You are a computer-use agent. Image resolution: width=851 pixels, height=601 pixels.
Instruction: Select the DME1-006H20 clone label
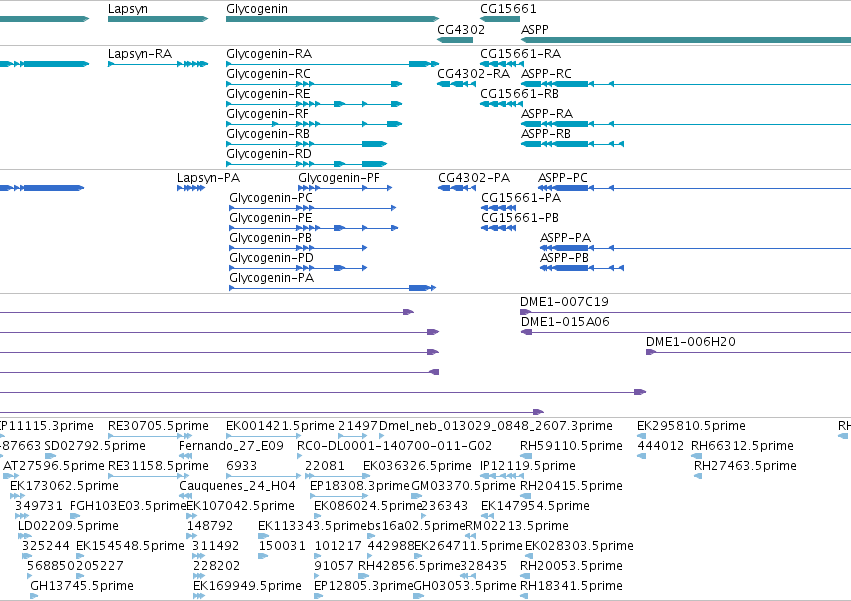pyautogui.click(x=690, y=342)
